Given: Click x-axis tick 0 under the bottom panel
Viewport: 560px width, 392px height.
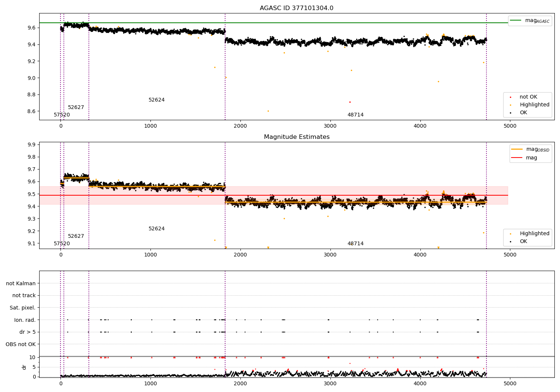Looking at the screenshot, I should [60, 384].
